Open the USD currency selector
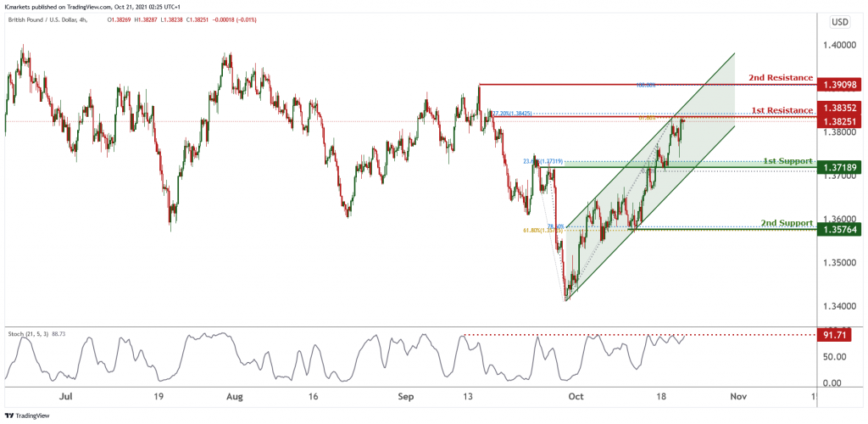 tap(840, 23)
